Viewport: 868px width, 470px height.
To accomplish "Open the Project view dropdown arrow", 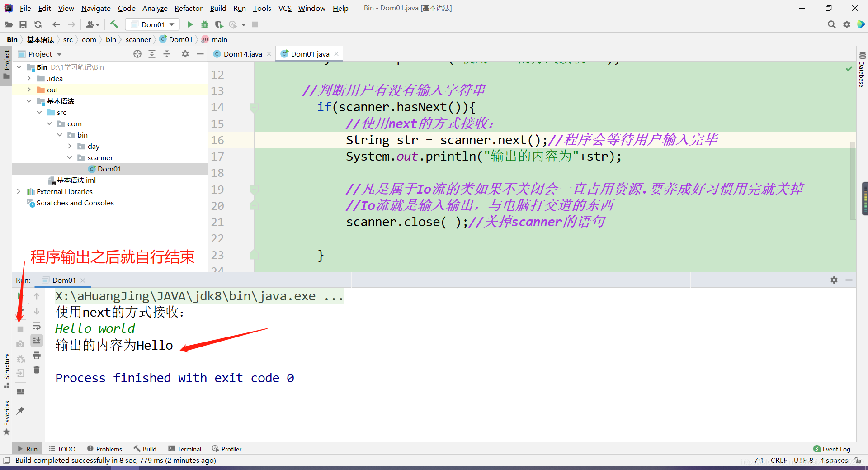I will click(x=59, y=54).
